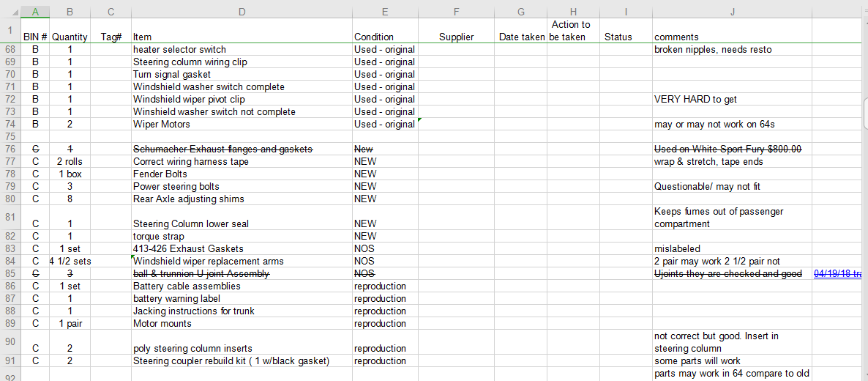Viewport: 868px width, 381px height.
Task: Select the 'mislabeled' comment cell
Action: point(732,249)
